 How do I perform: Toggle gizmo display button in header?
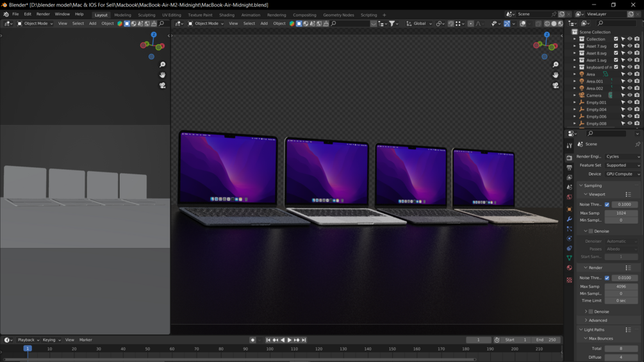coord(507,24)
